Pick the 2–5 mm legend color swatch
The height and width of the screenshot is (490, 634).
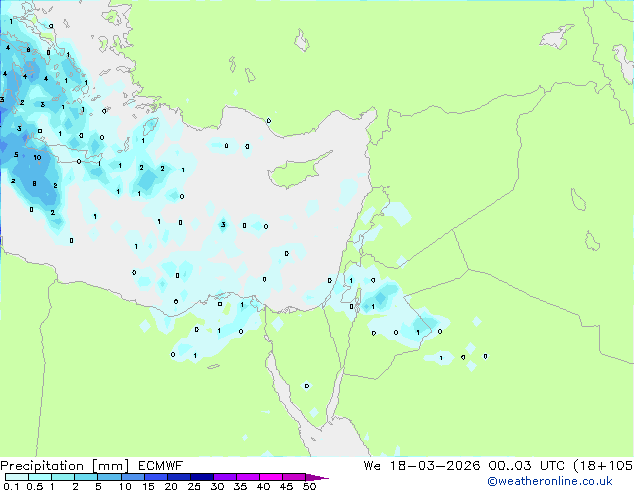pyautogui.click(x=86, y=477)
